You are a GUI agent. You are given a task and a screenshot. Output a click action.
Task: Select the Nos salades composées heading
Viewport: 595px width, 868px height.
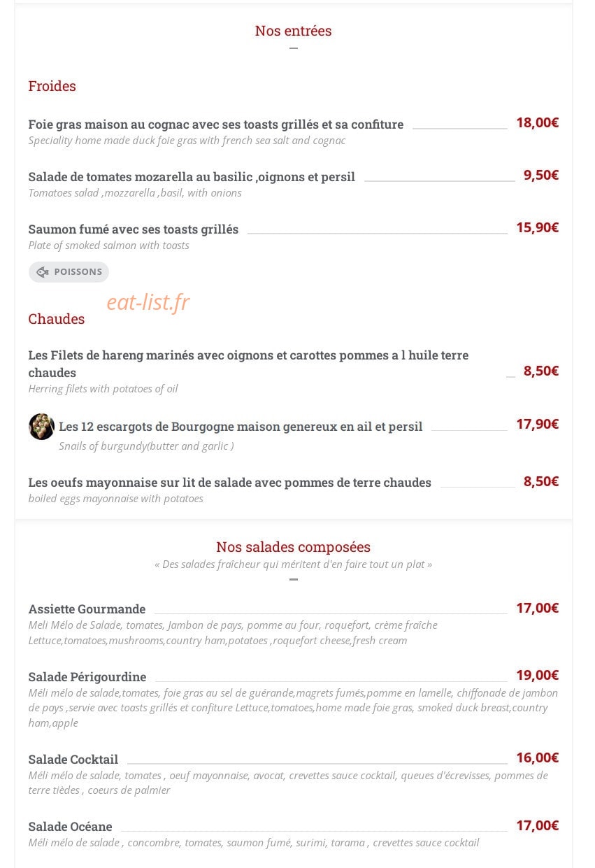pos(294,547)
